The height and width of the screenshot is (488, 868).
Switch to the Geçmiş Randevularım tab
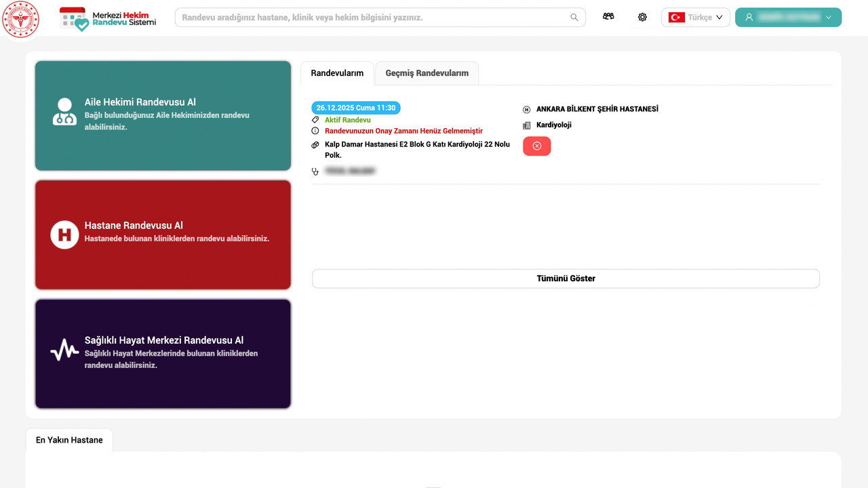coord(427,73)
